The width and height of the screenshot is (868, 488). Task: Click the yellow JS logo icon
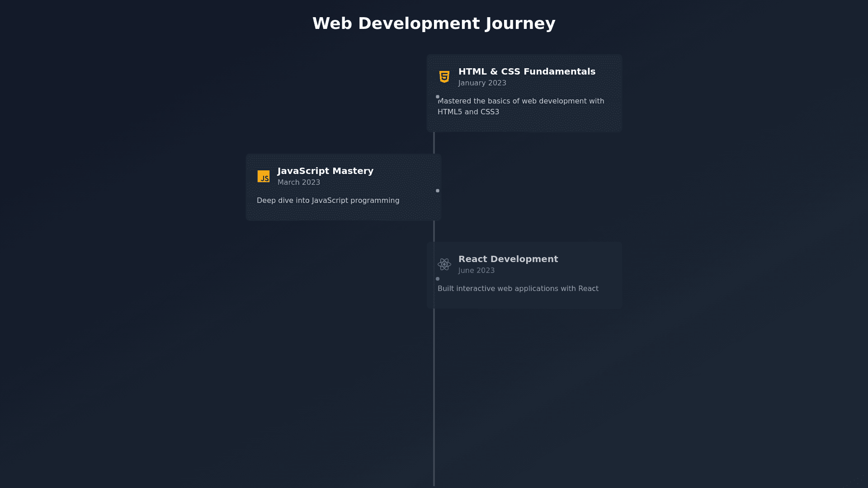pos(264,176)
